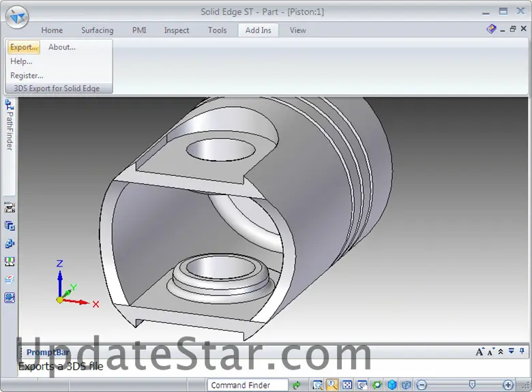Open the Engineering Reference sidebar icon
This screenshot has width=532, height=392.
pos(10,298)
